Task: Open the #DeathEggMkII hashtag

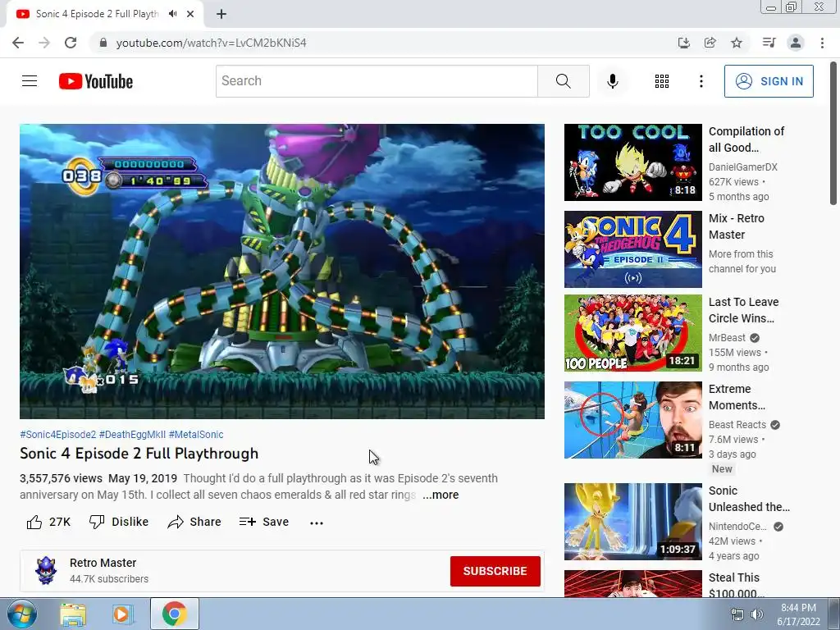Action: coord(132,435)
